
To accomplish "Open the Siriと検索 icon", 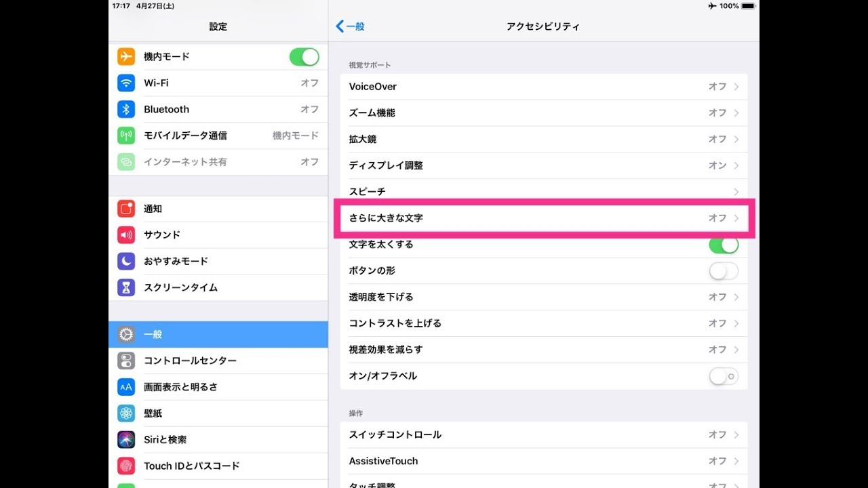I will point(126,440).
